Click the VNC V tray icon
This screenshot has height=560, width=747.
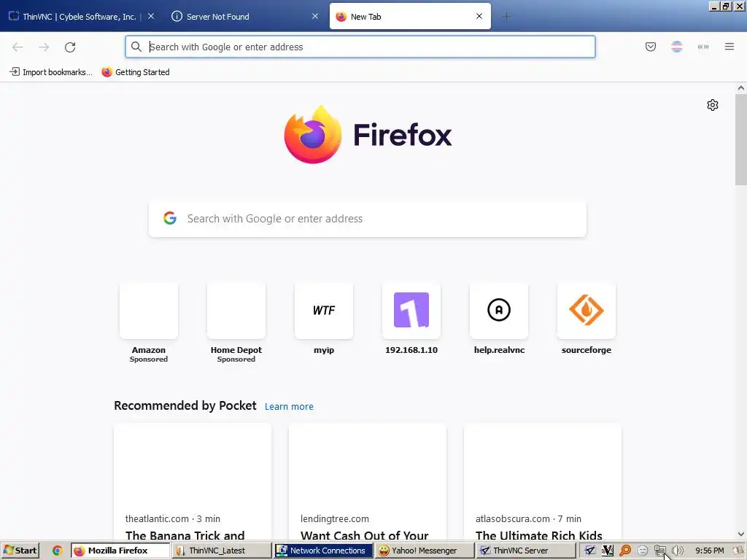[608, 551]
